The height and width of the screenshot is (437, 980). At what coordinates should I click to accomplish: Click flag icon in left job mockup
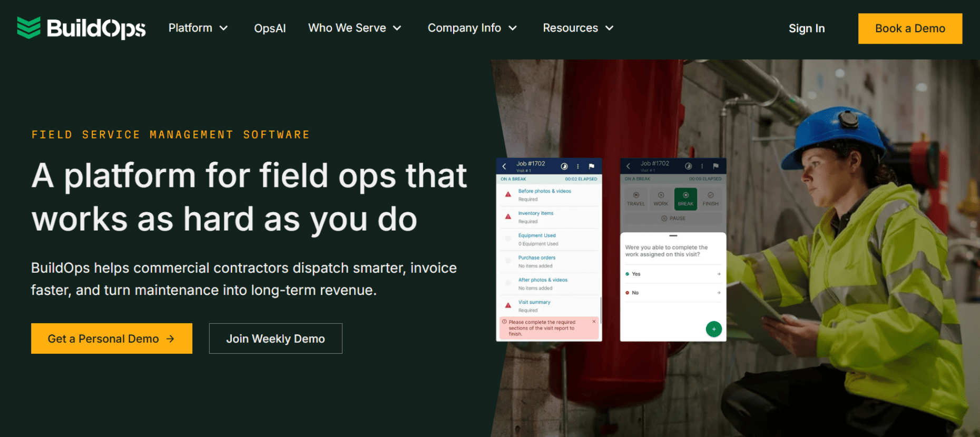coord(591,166)
